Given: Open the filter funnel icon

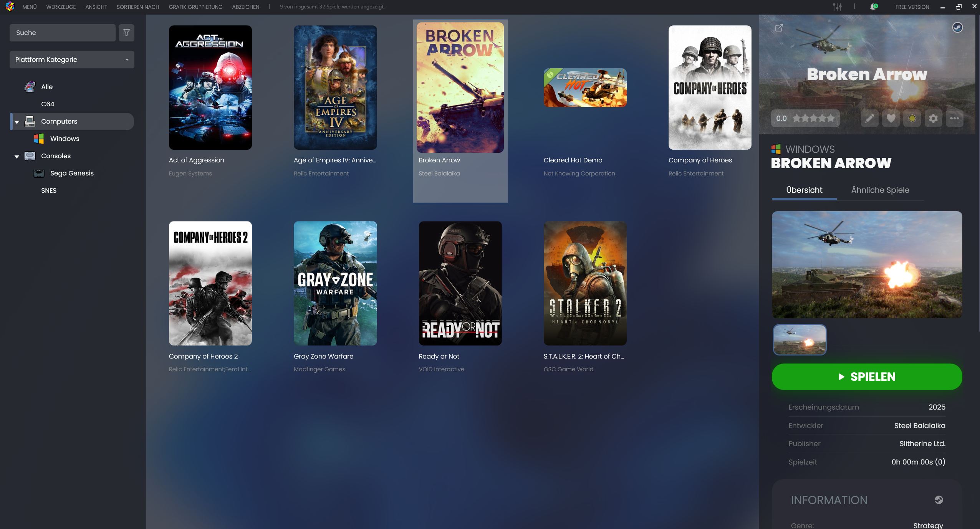Looking at the screenshot, I should tap(126, 33).
